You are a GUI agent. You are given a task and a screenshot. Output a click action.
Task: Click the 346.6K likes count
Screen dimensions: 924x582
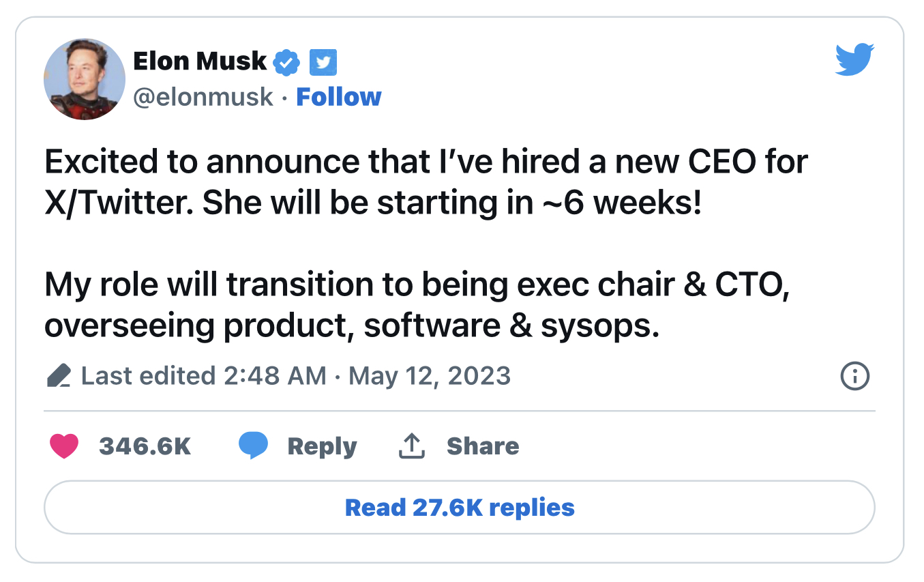[145, 446]
